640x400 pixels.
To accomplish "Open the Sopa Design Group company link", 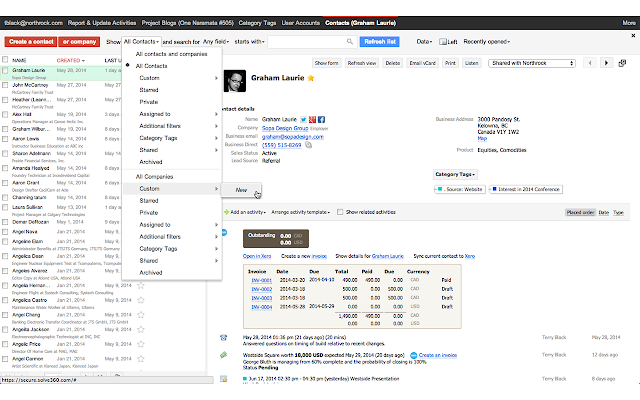I will click(x=285, y=128).
